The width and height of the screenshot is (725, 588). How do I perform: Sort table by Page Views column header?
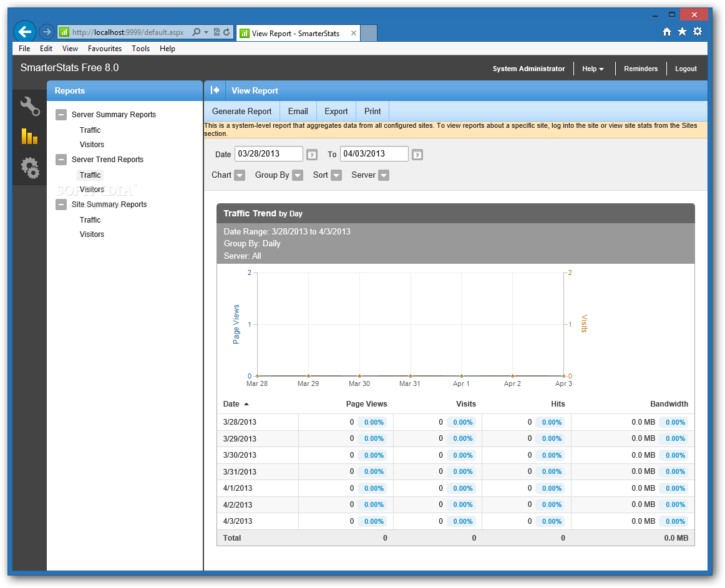[x=367, y=404]
